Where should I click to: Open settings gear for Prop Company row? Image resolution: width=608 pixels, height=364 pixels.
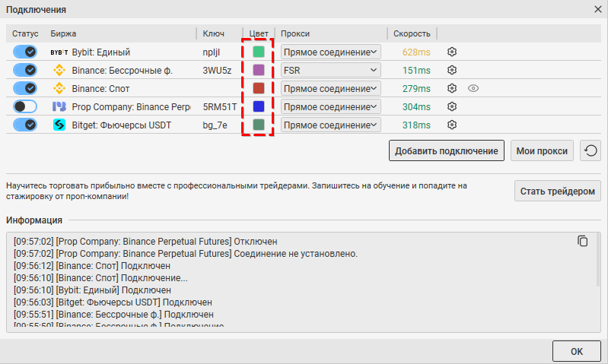452,106
